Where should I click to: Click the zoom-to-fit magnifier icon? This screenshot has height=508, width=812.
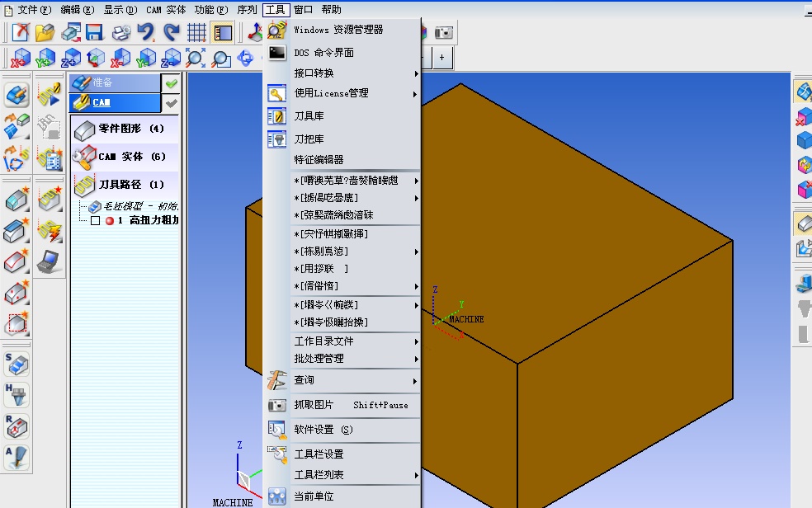tap(196, 58)
